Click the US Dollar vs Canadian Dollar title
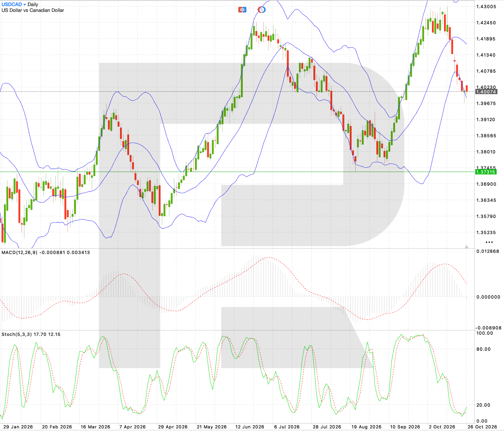 pyautogui.click(x=33, y=10)
